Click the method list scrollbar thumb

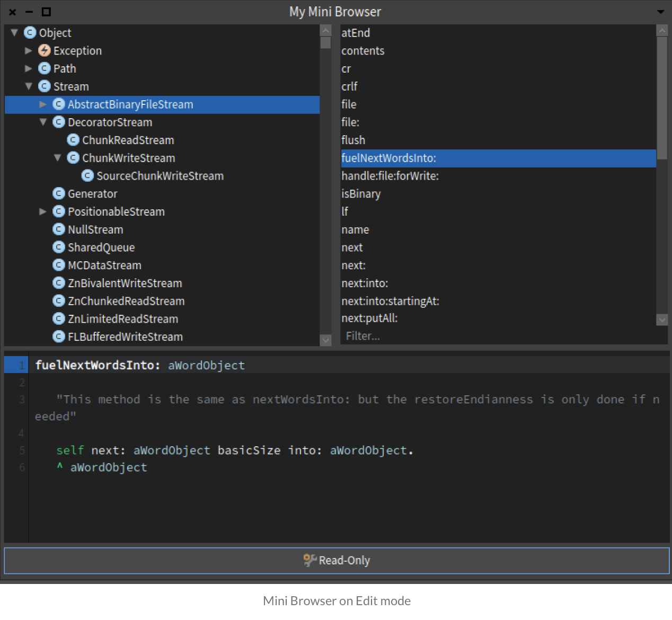(662, 98)
